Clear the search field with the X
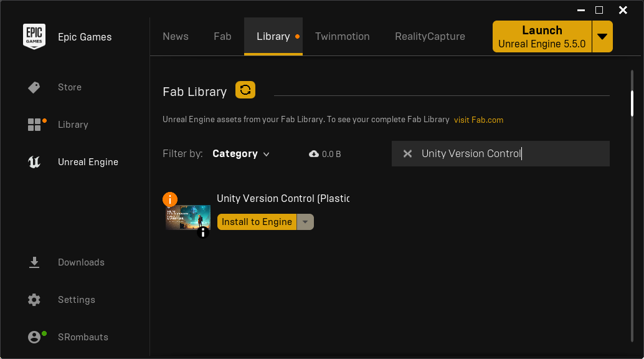644x359 pixels. tap(407, 154)
